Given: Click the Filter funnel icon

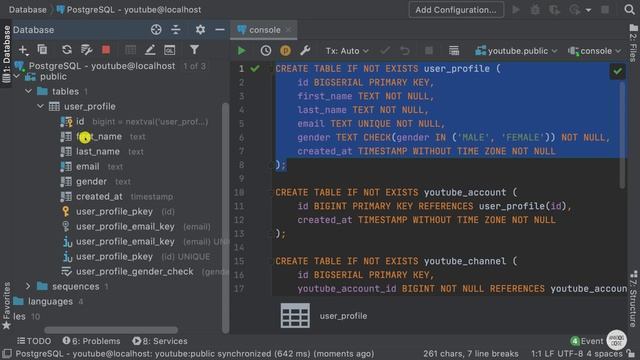Looking at the screenshot, I should click(x=194, y=50).
